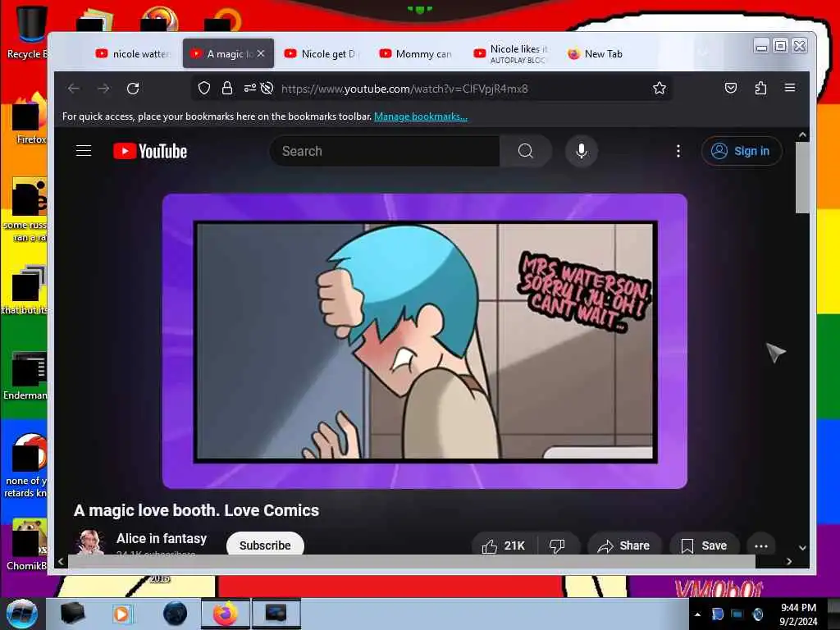Open Pocket save icon in toolbar
The image size is (840, 630).
[731, 88]
